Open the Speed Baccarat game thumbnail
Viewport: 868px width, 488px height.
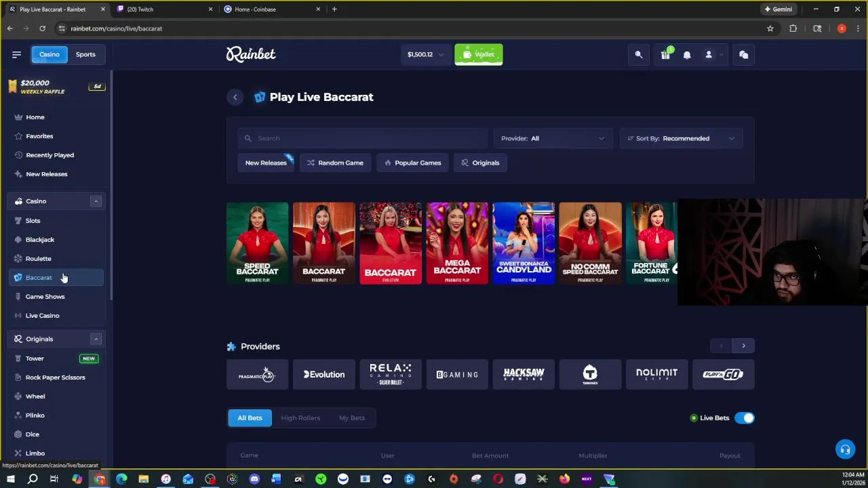257,243
